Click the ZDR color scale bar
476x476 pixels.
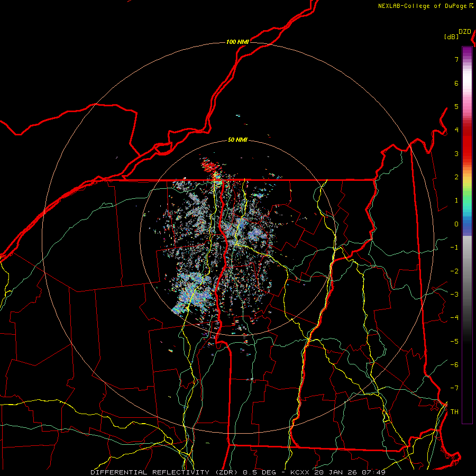tap(467, 235)
